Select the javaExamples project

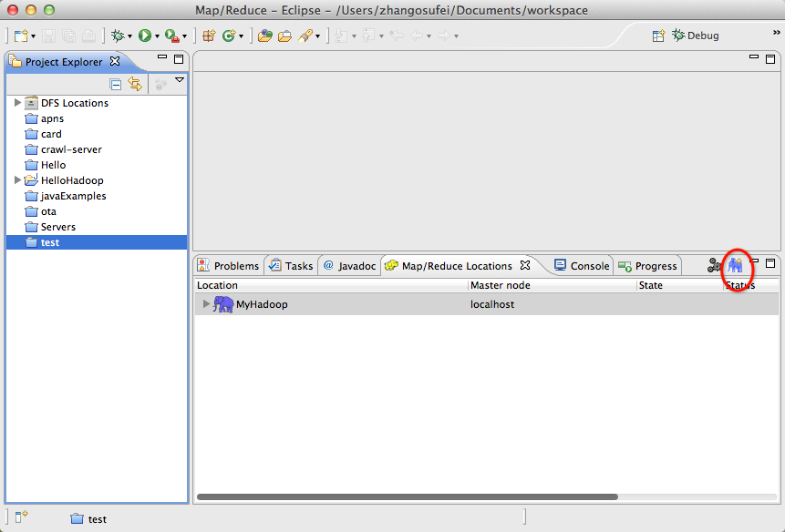tap(73, 196)
